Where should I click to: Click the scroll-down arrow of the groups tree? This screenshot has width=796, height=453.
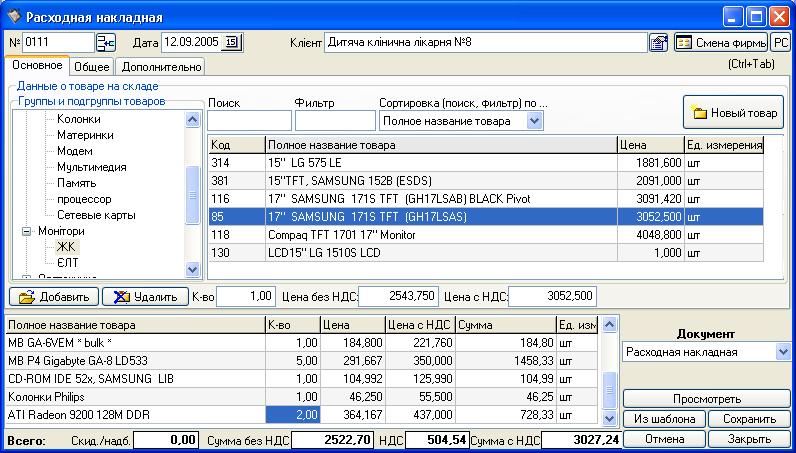pos(194,269)
